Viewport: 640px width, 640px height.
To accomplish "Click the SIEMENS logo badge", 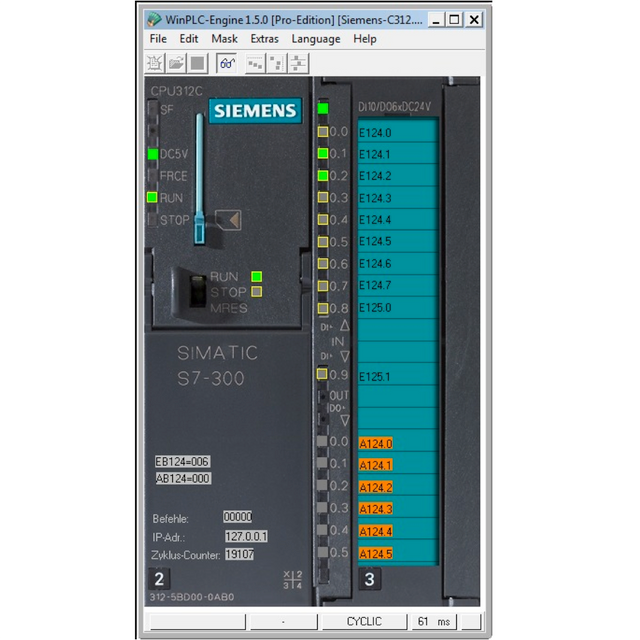I will [255, 111].
